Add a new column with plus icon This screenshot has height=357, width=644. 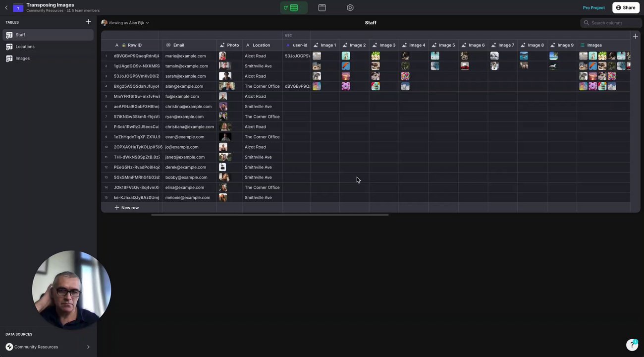pos(635,36)
